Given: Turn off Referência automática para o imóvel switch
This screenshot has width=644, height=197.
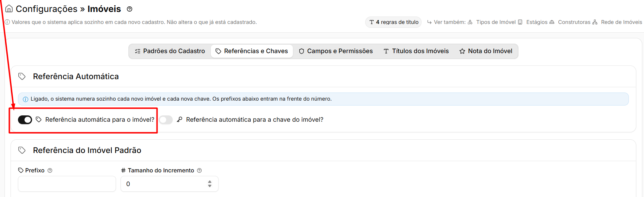Looking at the screenshot, I should [25, 120].
